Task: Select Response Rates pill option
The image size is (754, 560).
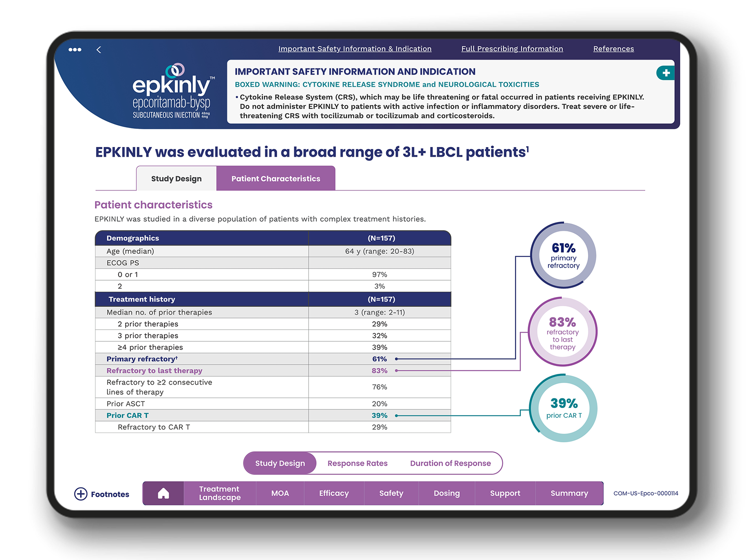Action: (357, 463)
